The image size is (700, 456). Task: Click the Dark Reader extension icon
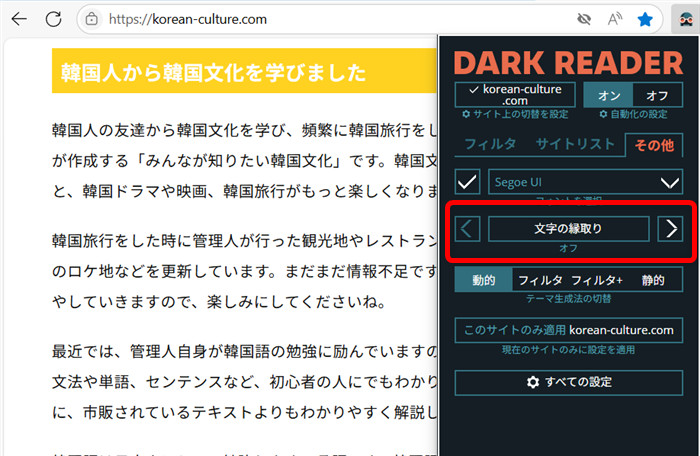pyautogui.click(x=683, y=18)
